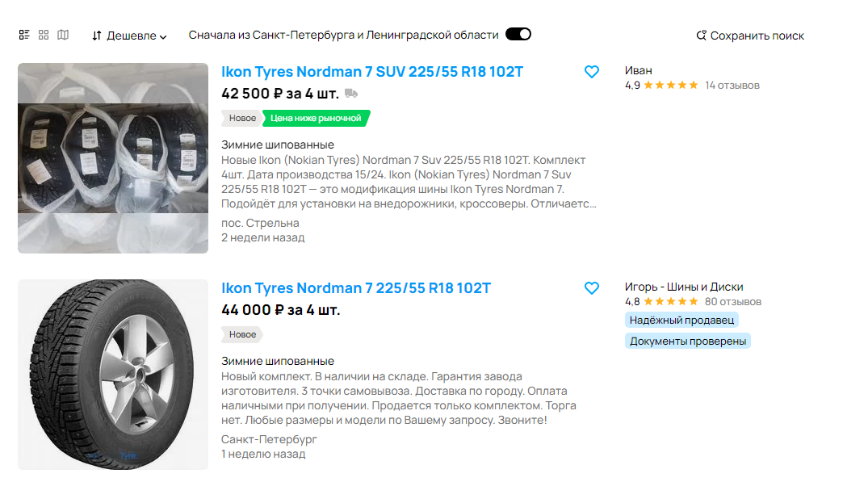Image resolution: width=868 pixels, height=482 pixels.
Task: Open 'Ikon Tyres Nordman 7 SUV 225/55 R18 102T' listing
Action: pos(372,72)
